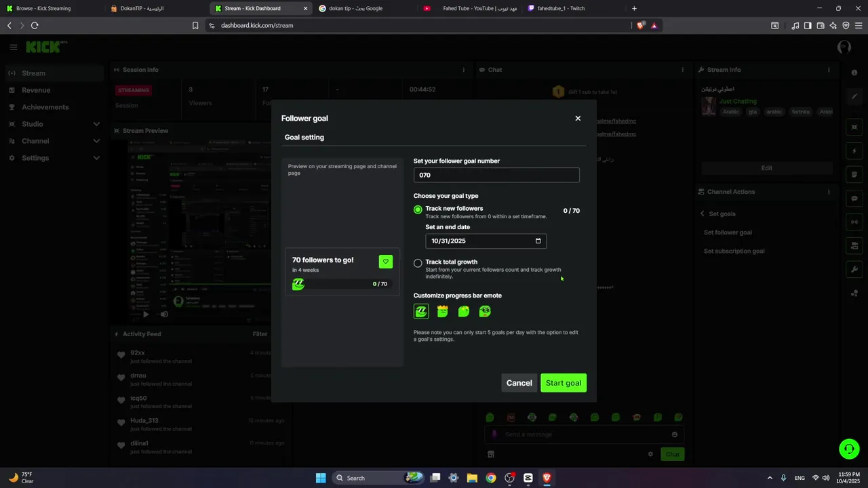Click the broadcast signal icon in right toolbar

coord(854,222)
